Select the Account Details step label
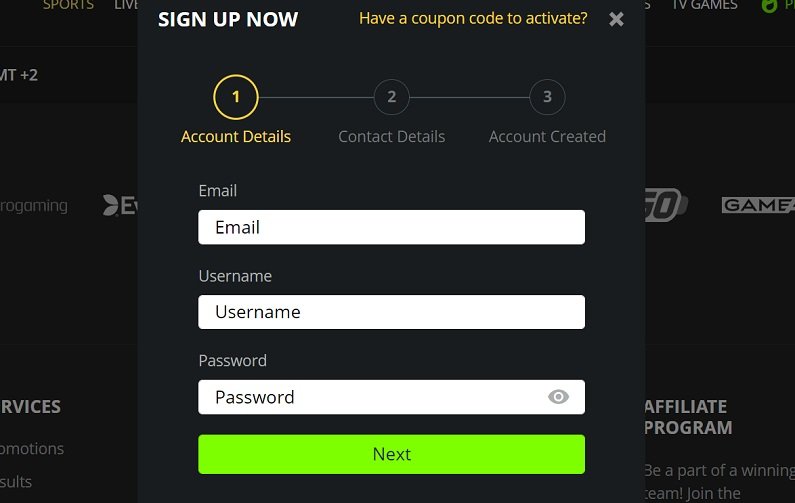Image resolution: width=795 pixels, height=503 pixels. click(x=236, y=136)
